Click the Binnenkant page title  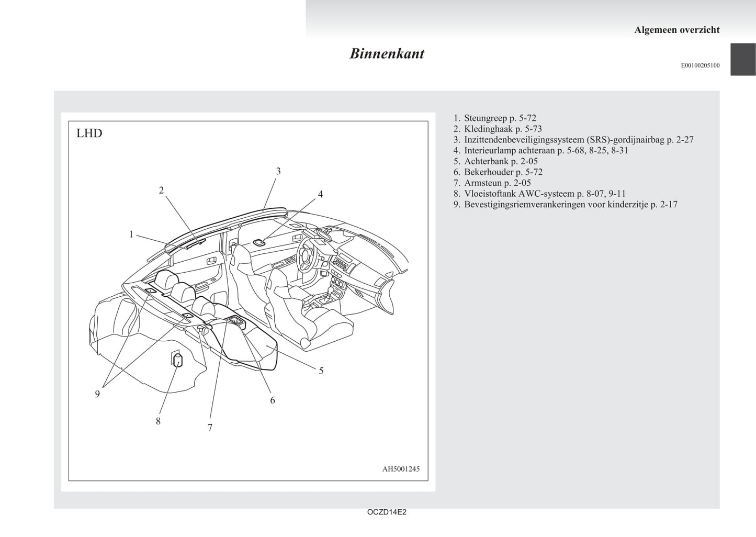coord(387,53)
